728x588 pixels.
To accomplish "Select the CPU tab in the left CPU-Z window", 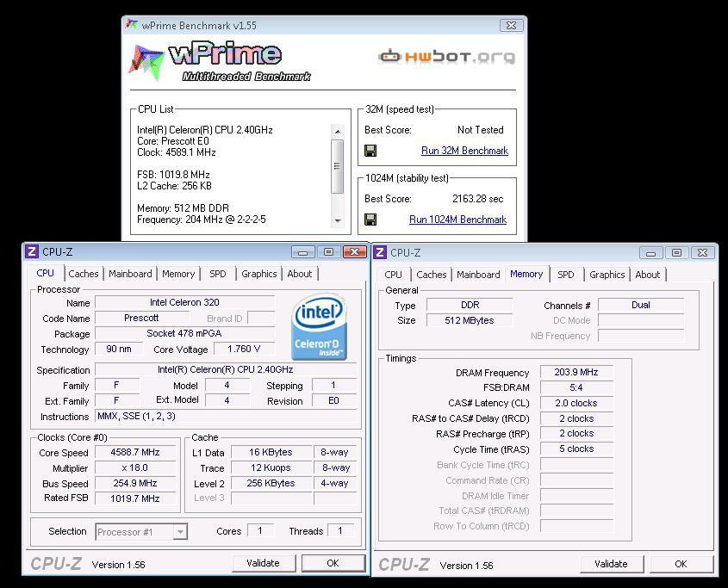I will 46,273.
